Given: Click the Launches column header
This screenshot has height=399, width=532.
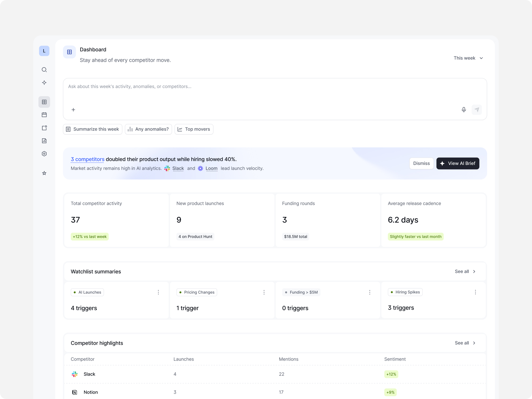Looking at the screenshot, I should 184,359.
